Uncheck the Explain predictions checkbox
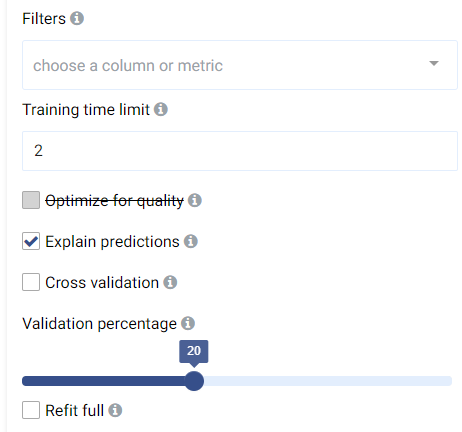This screenshot has height=432, width=462. coord(31,241)
